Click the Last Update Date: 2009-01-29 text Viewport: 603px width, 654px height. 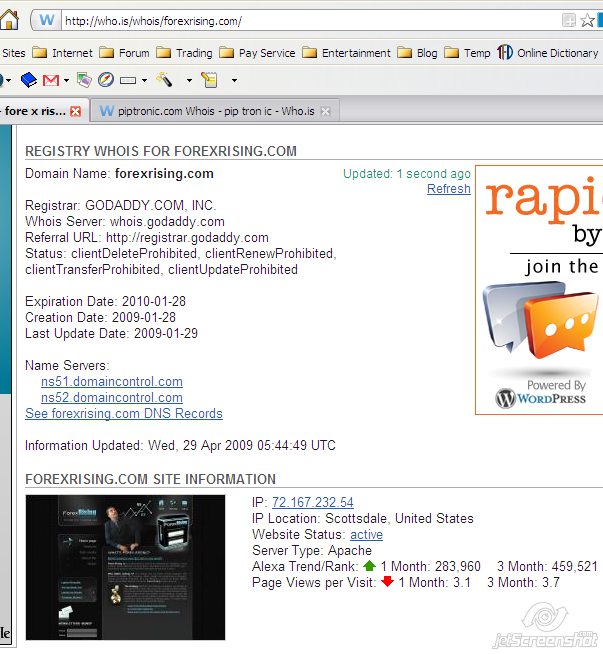coord(111,333)
